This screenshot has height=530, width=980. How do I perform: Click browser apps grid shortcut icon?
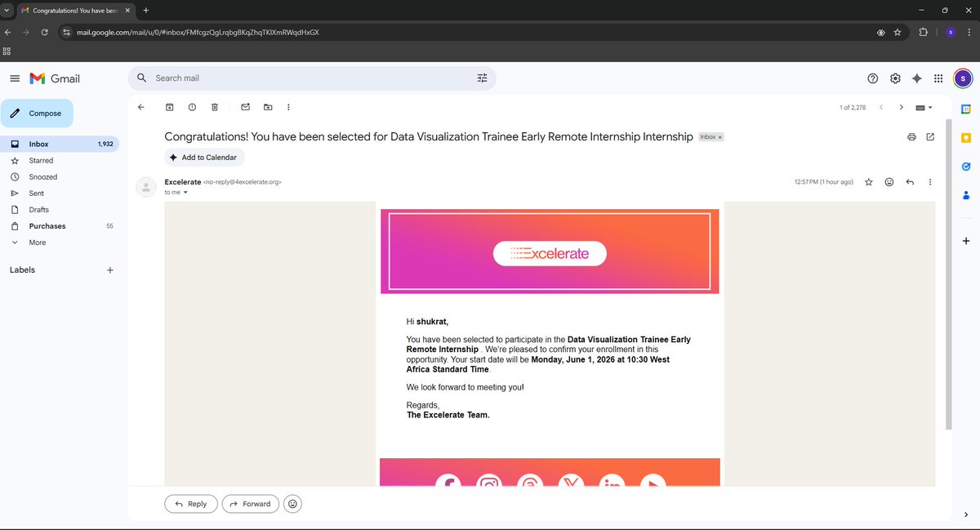coord(7,51)
